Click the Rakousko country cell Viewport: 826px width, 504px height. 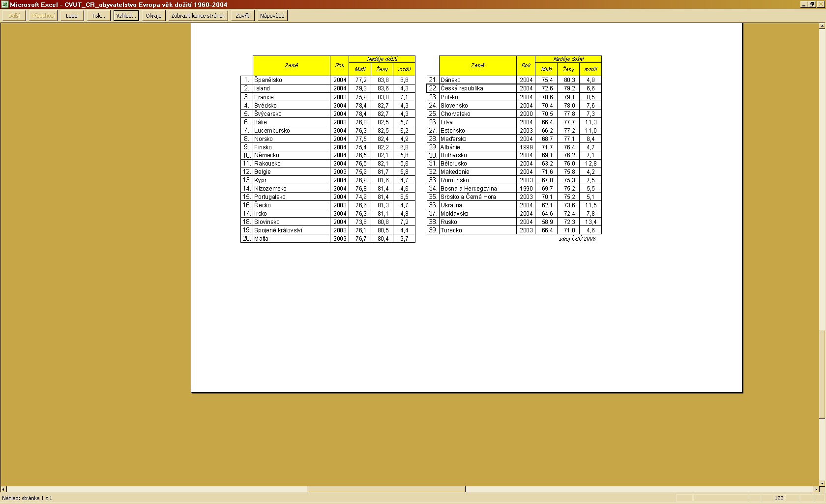coord(292,164)
